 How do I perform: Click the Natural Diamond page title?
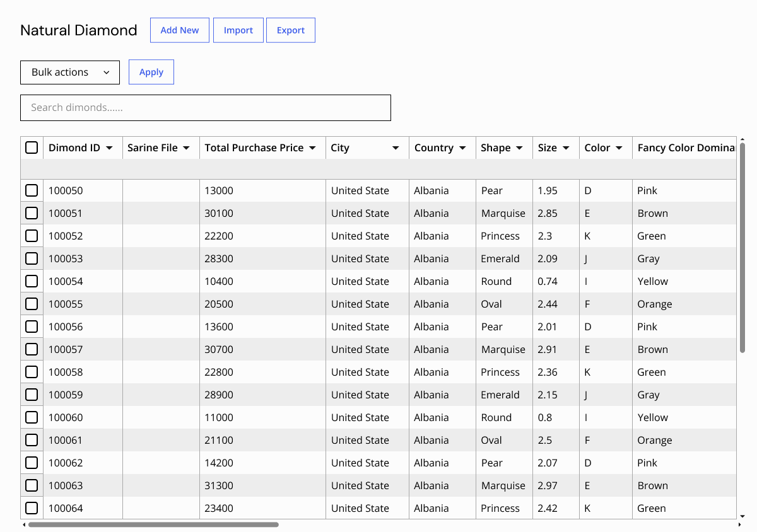(79, 30)
